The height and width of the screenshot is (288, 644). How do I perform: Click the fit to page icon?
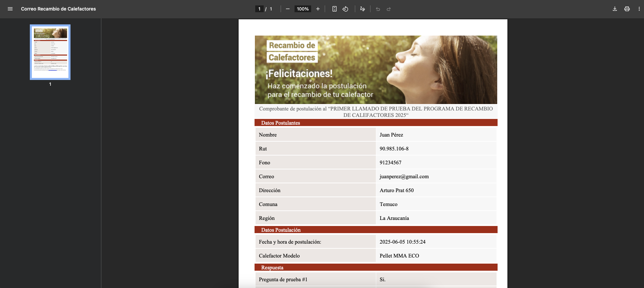pos(335,9)
